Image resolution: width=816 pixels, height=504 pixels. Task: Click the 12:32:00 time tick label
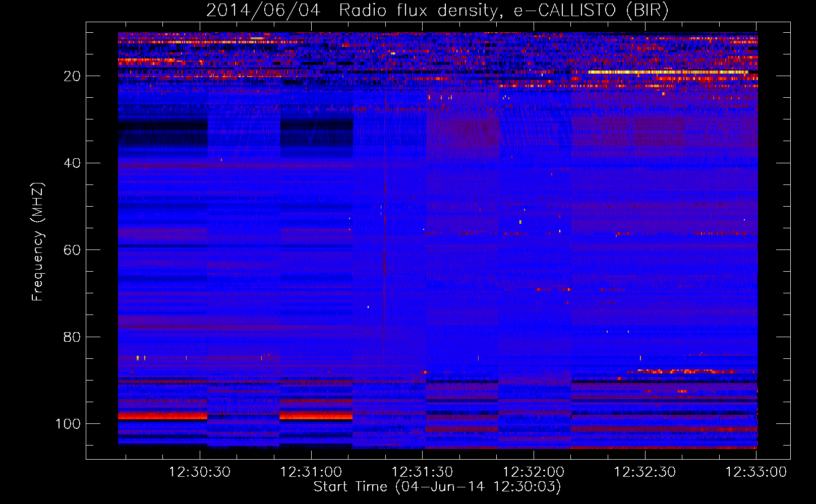534,472
